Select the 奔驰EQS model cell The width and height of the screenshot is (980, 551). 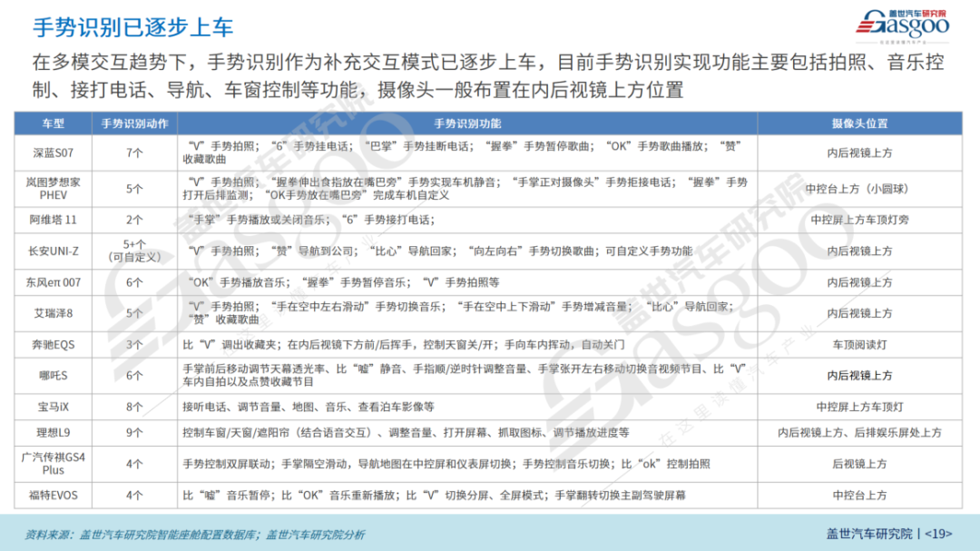[54, 345]
